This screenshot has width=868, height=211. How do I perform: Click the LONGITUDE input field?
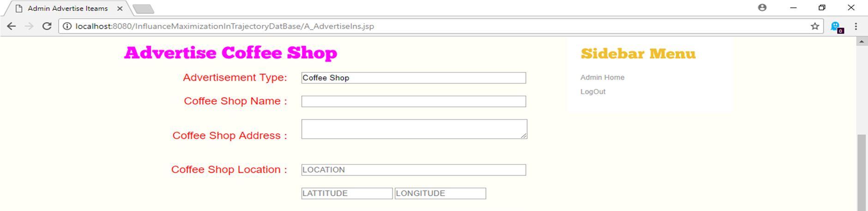click(440, 193)
